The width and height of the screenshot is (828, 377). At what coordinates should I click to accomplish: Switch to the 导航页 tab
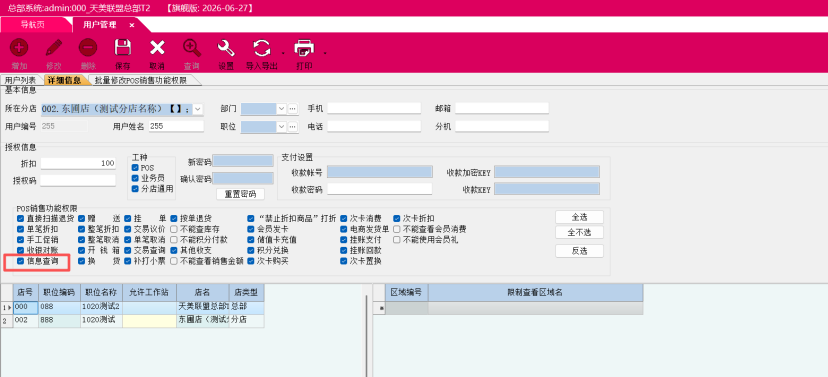click(33, 25)
